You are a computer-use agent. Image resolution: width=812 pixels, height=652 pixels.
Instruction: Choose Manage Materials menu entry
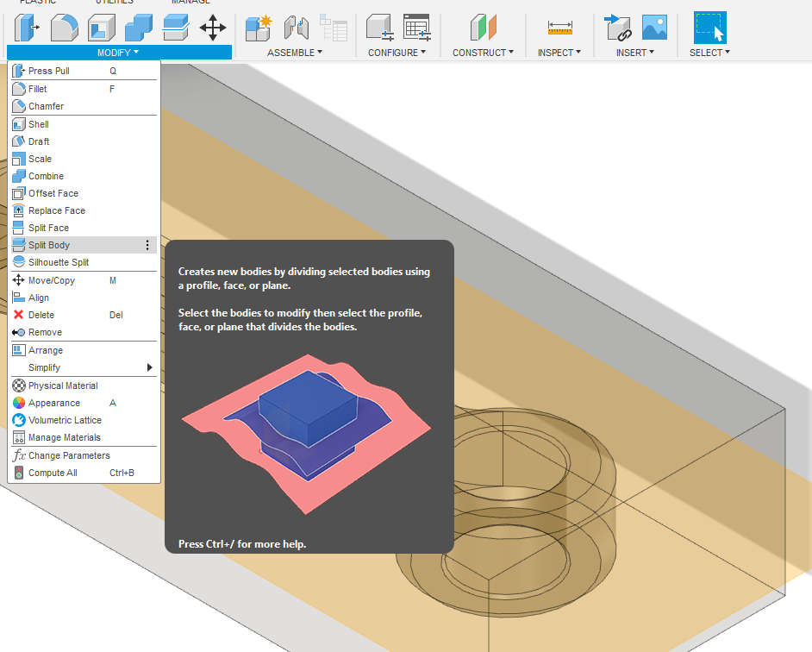pos(84,437)
